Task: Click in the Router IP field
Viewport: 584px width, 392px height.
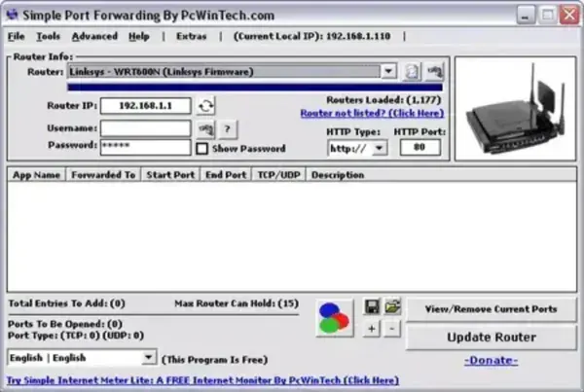Action: pos(146,106)
